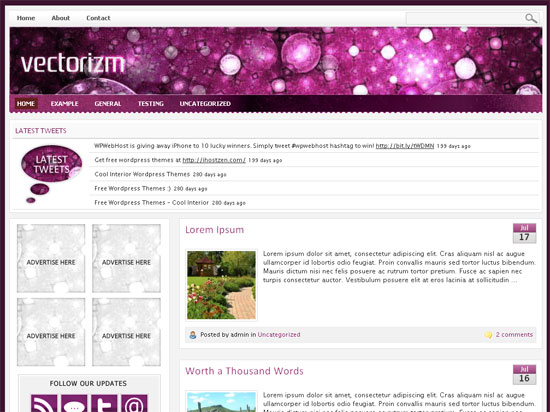This screenshot has width=550, height=412.
Task: Click the vectorizm site logo
Action: [73, 63]
